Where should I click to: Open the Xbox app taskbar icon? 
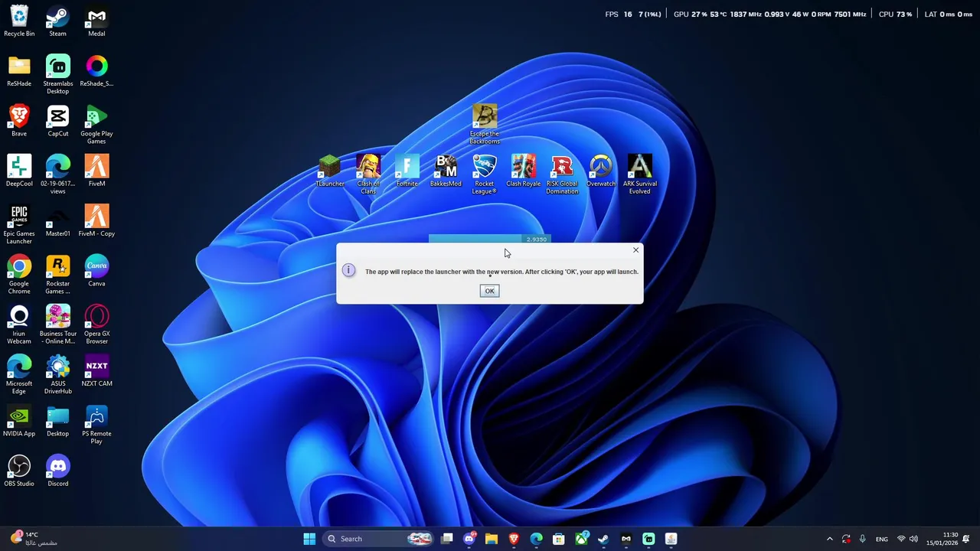coord(581,539)
